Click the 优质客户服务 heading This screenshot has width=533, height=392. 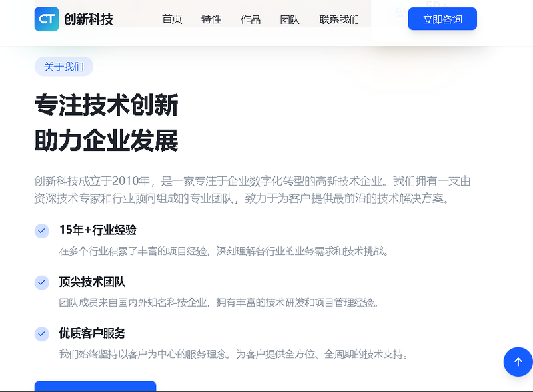(92, 333)
